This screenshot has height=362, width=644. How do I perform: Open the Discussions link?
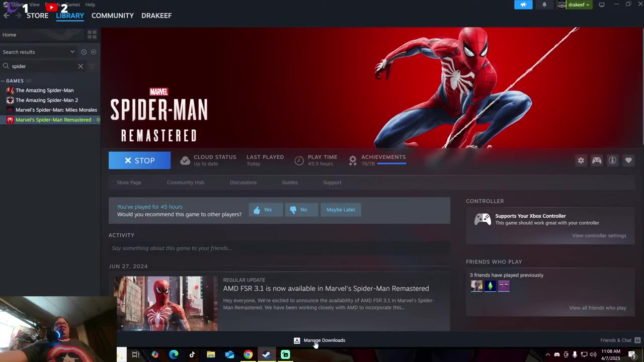pyautogui.click(x=243, y=183)
